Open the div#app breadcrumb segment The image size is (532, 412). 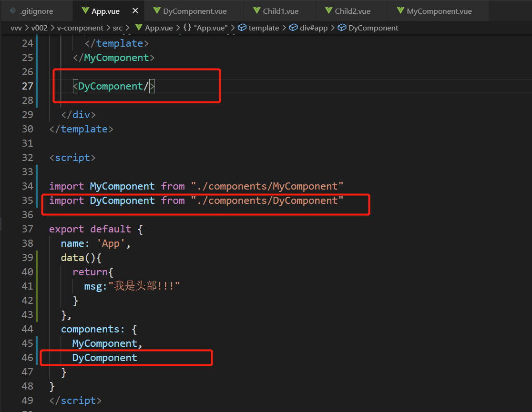(314, 28)
